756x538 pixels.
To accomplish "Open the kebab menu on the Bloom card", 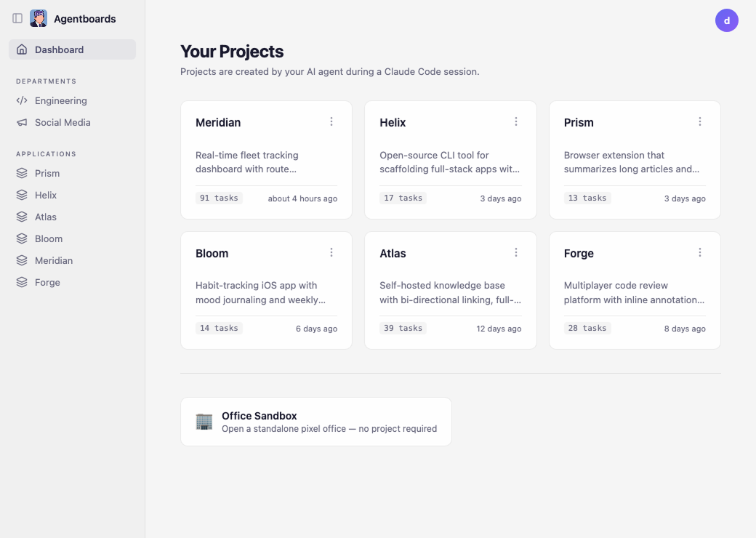I will point(331,252).
